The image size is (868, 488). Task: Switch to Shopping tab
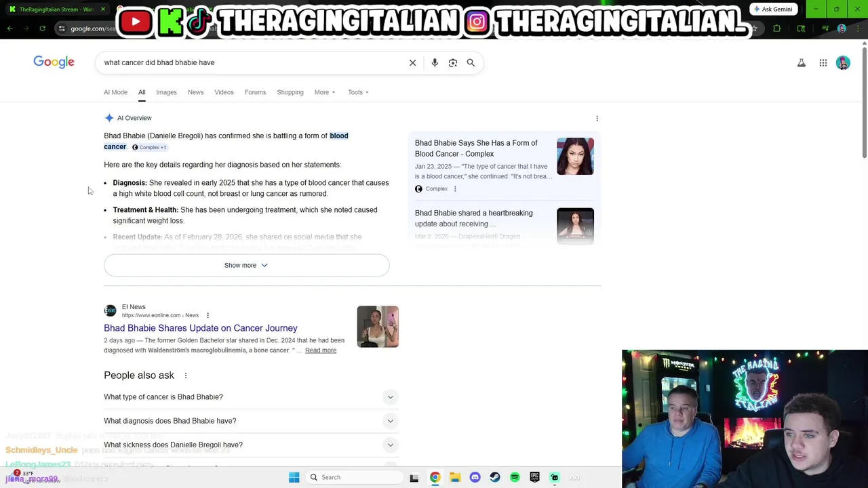[290, 92]
